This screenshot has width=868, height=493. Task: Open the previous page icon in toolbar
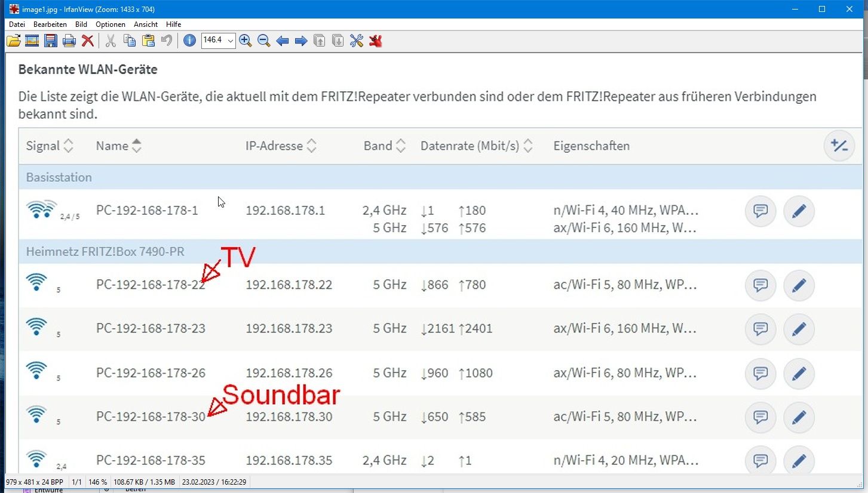pos(320,41)
